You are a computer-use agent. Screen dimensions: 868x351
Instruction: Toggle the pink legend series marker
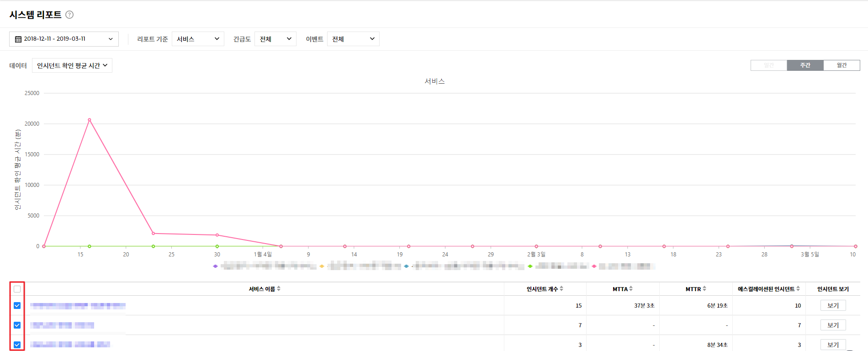click(594, 266)
